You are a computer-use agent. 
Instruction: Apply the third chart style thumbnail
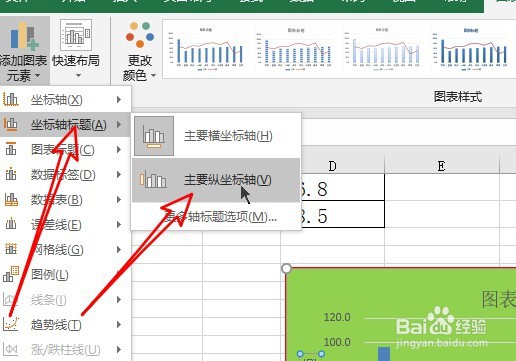382,49
